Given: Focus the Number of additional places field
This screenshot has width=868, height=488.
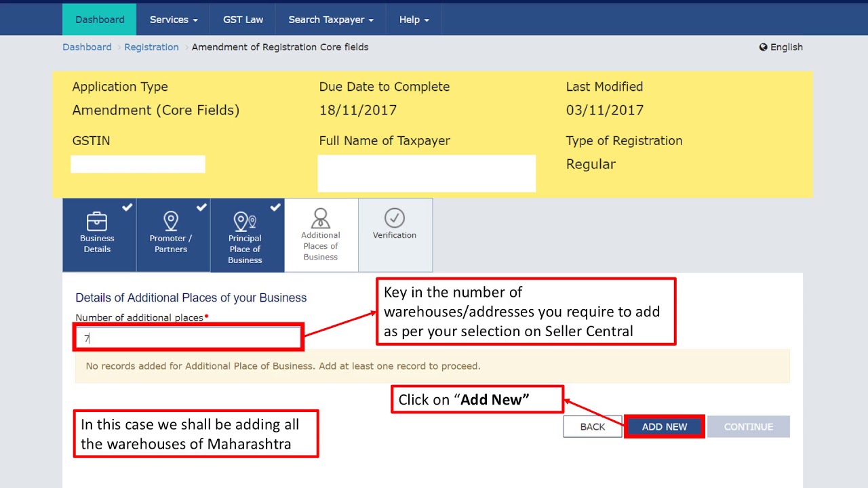Looking at the screenshot, I should (189, 338).
